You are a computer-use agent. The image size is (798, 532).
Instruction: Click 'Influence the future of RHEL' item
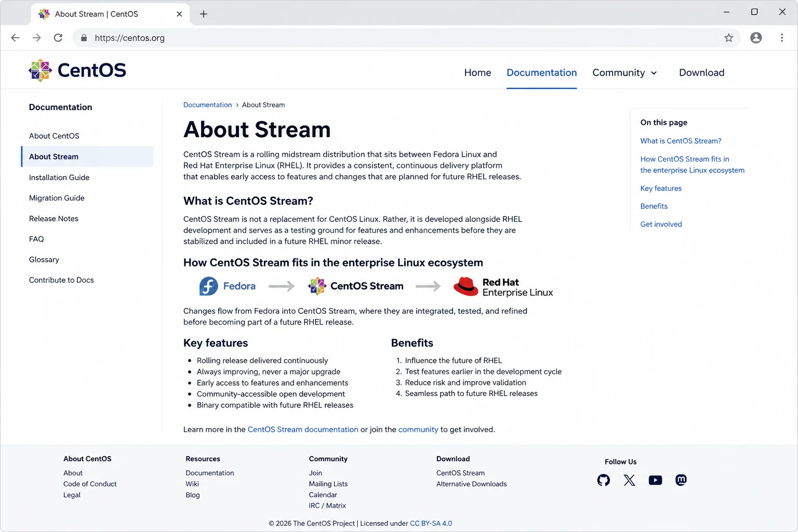[x=454, y=361]
